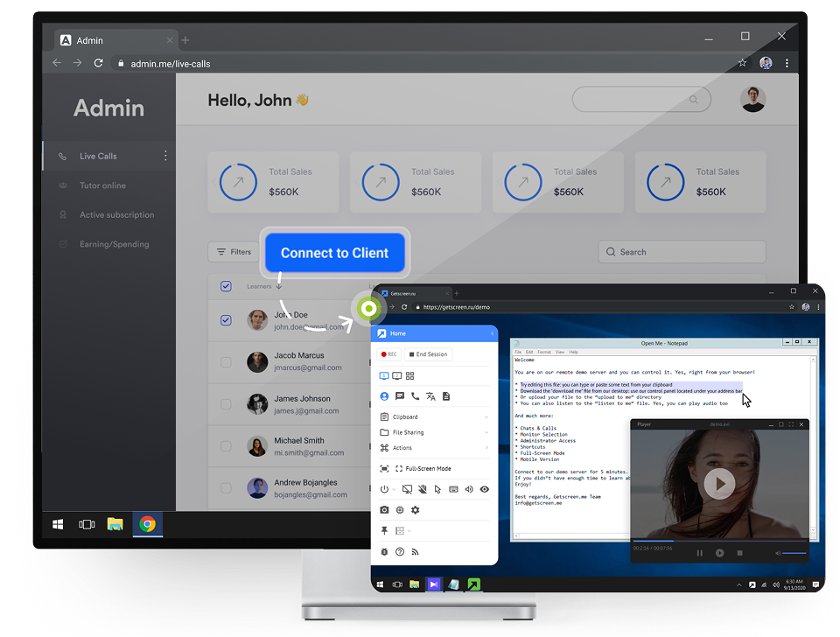Toggle the select-all Learners checkbox
The height and width of the screenshot is (637, 840).
click(x=226, y=285)
